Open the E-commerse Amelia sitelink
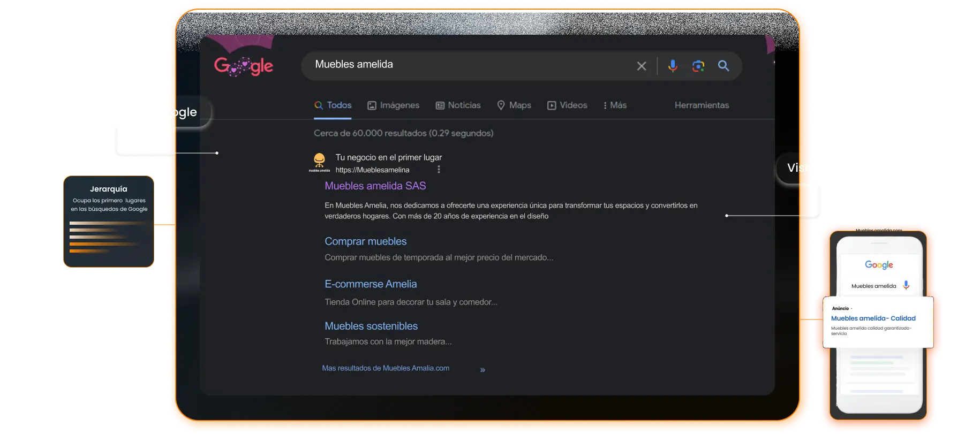Image resolution: width=980 pixels, height=434 pixels. [371, 284]
